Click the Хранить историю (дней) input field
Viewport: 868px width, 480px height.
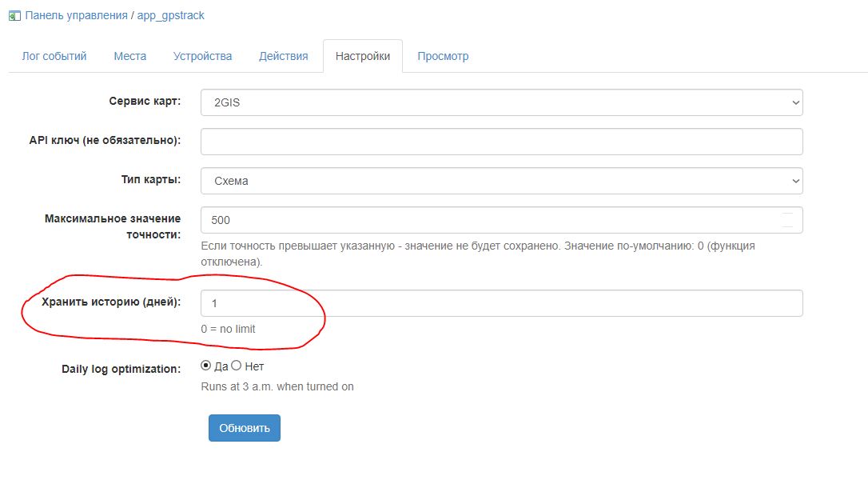pos(501,303)
